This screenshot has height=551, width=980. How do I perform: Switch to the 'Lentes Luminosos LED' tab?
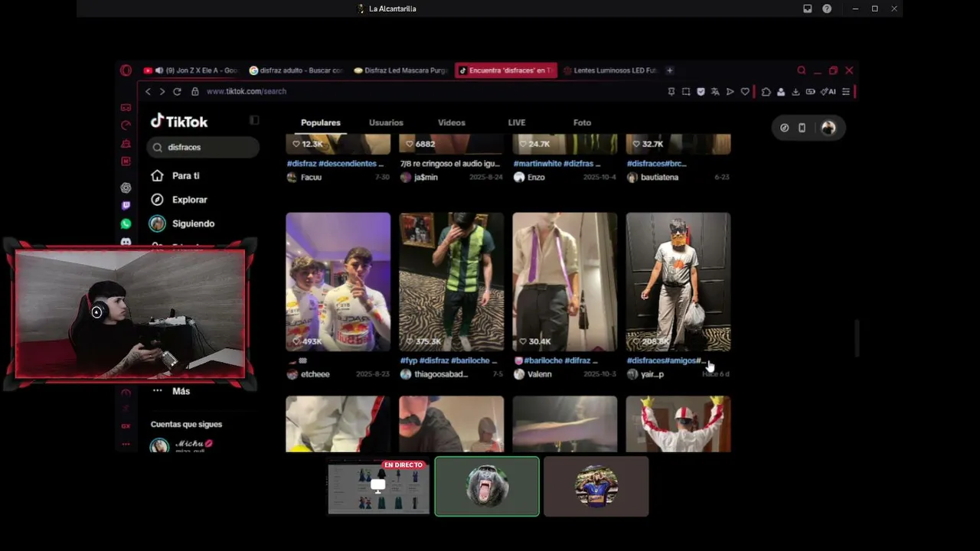[x=610, y=70]
